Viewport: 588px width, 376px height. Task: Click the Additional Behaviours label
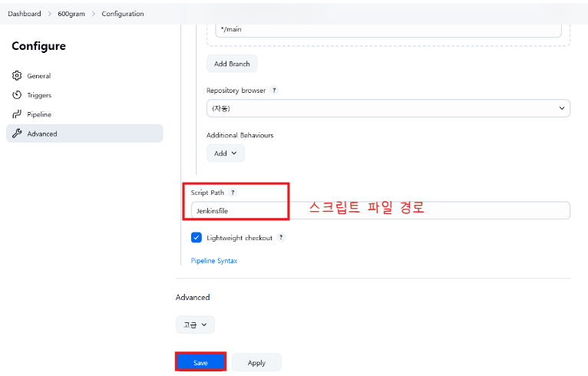[x=240, y=135]
